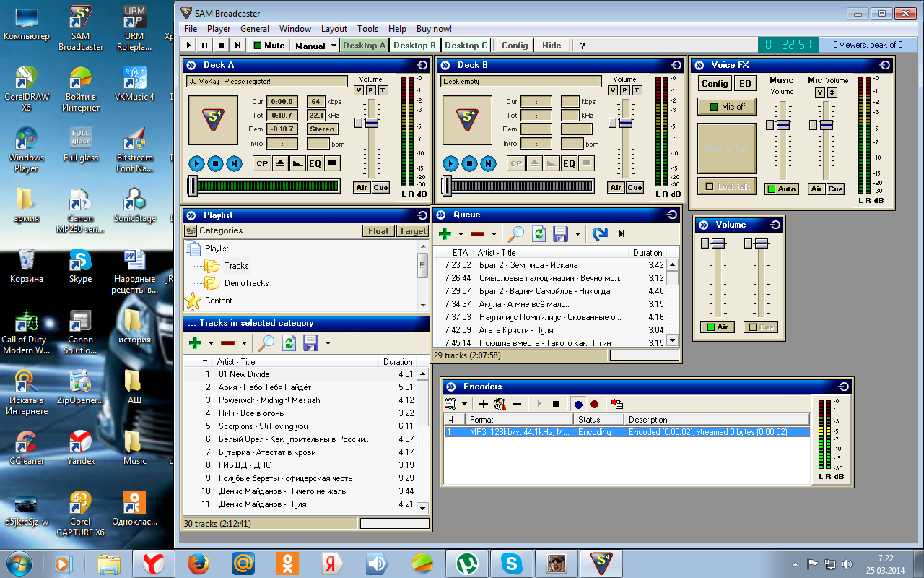The height and width of the screenshot is (578, 924).
Task: Click the Float button in Playlist
Action: click(x=378, y=231)
